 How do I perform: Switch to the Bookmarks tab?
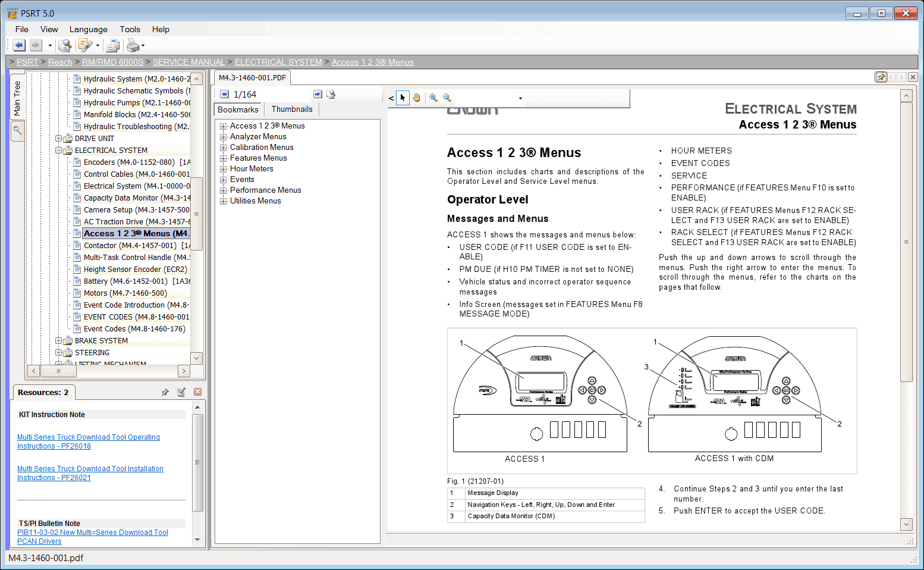pyautogui.click(x=238, y=109)
